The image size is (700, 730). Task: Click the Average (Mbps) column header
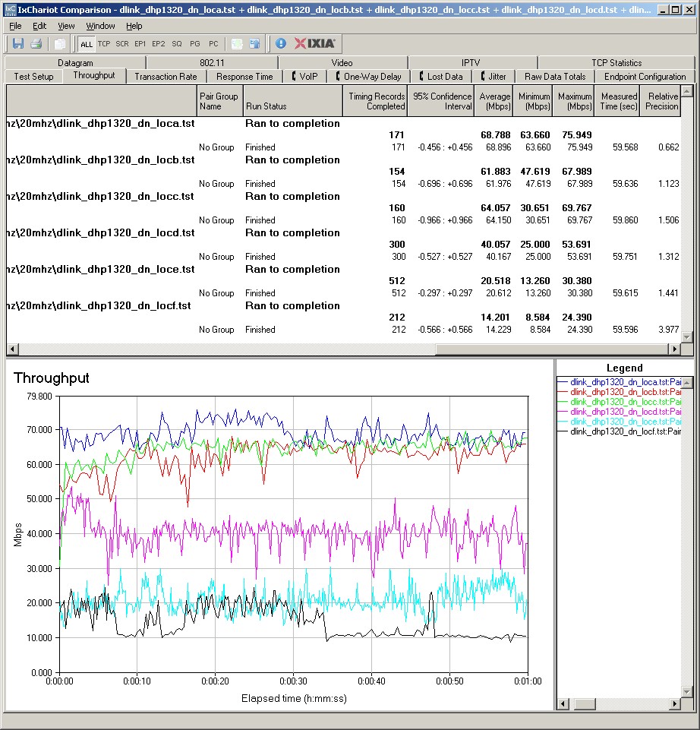(x=493, y=101)
